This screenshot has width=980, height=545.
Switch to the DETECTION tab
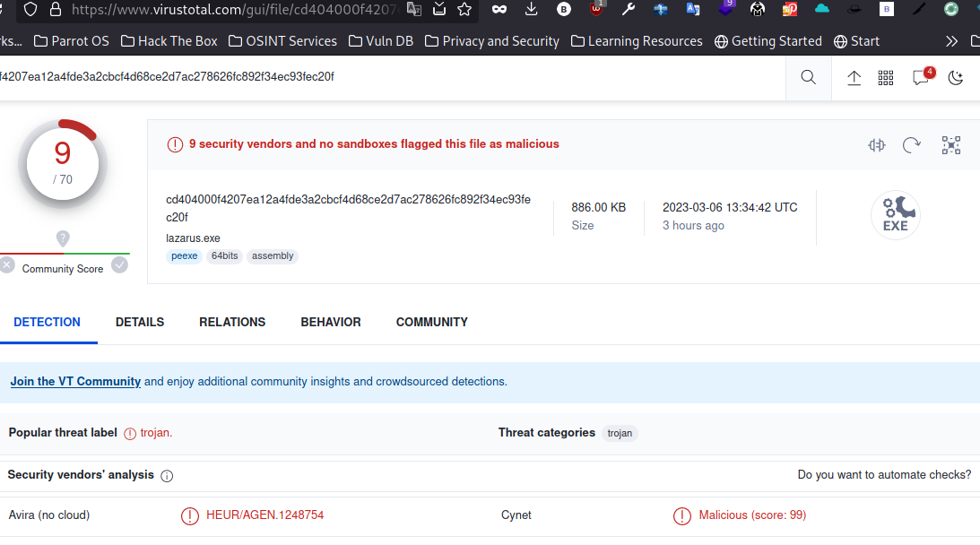point(47,323)
